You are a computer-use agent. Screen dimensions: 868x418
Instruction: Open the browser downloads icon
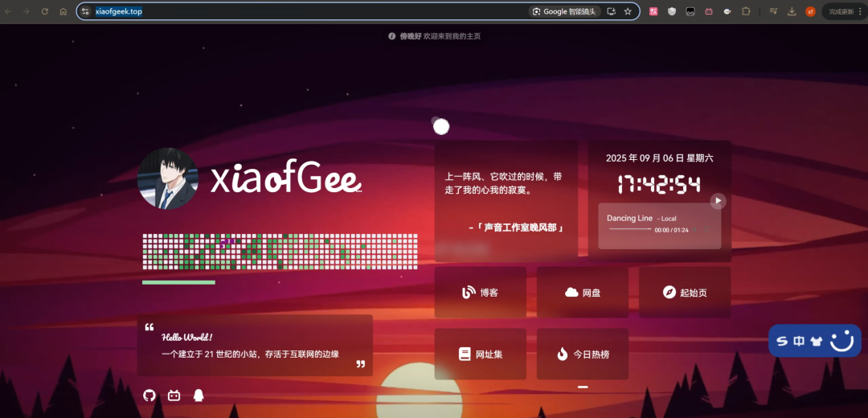(792, 11)
